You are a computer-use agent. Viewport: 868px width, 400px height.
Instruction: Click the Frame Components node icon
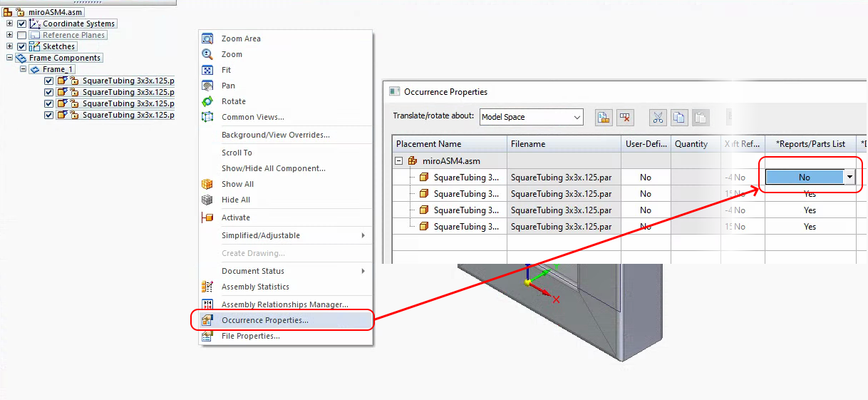coord(21,58)
